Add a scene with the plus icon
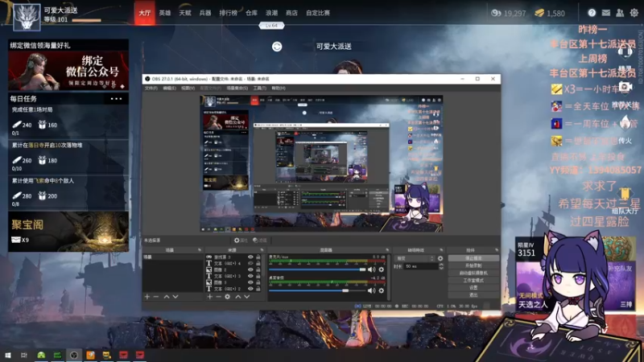Viewport: 644px width, 362px height. point(147,296)
